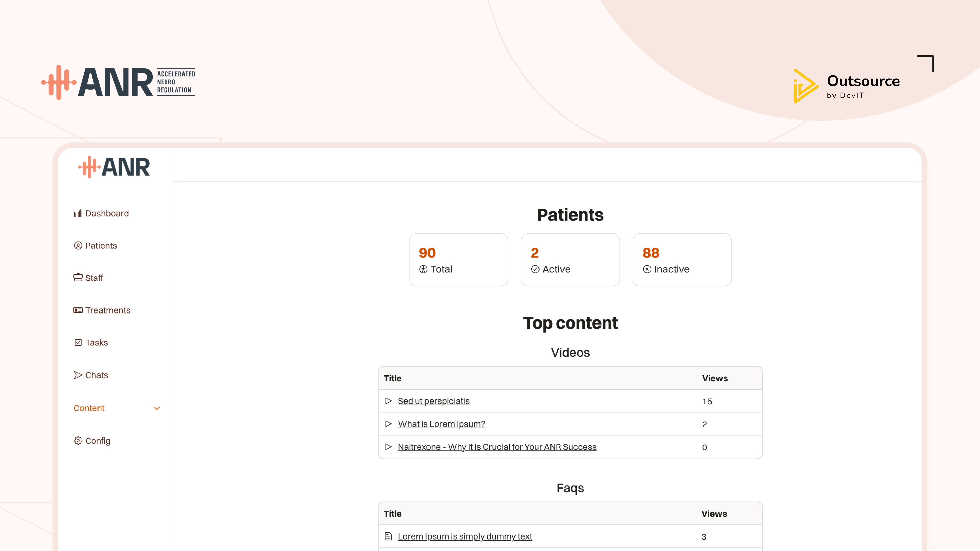The width and height of the screenshot is (980, 551).
Task: Select the Chats send icon
Action: [x=78, y=375]
